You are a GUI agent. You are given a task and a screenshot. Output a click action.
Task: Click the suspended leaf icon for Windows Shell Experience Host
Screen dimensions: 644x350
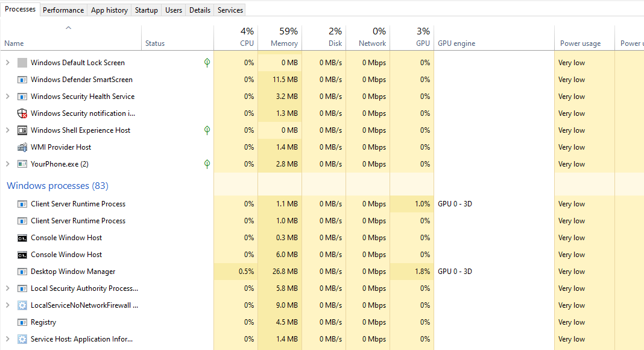coord(207,130)
